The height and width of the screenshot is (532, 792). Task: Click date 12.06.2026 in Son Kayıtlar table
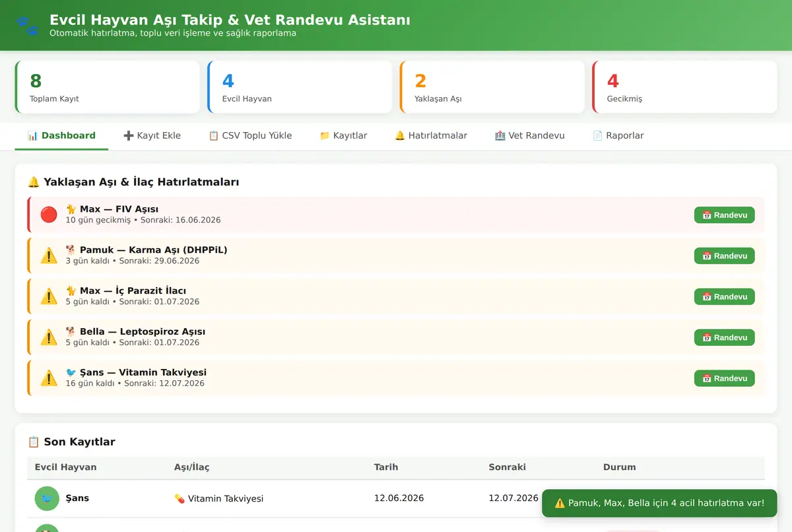399,498
